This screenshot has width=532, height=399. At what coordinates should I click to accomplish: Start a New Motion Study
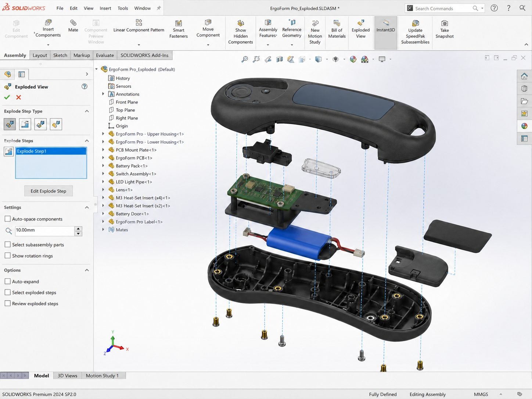click(x=315, y=32)
